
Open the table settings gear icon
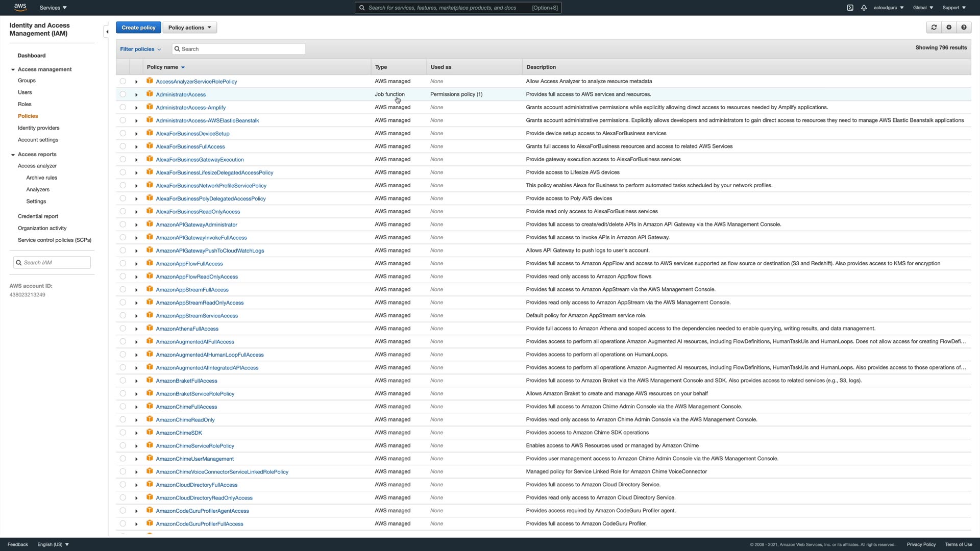949,28
